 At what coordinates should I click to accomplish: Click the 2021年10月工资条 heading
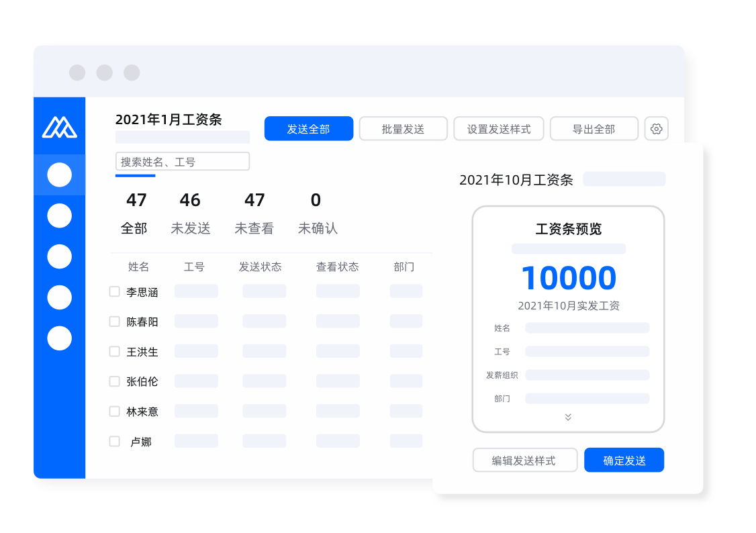[516, 180]
